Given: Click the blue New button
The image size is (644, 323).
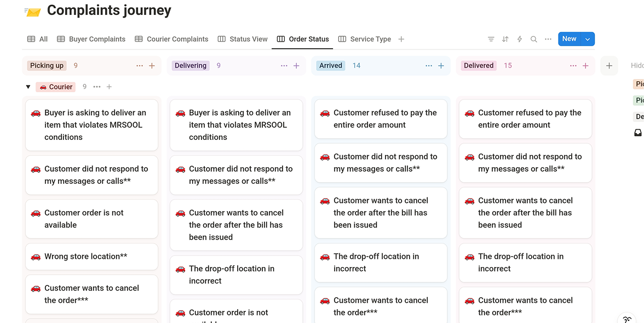Looking at the screenshot, I should click(570, 39).
